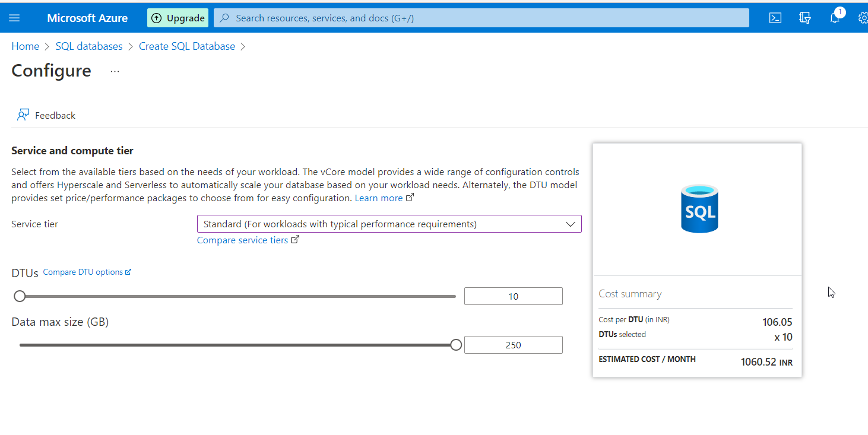Open Compare service tiers link

pos(248,240)
